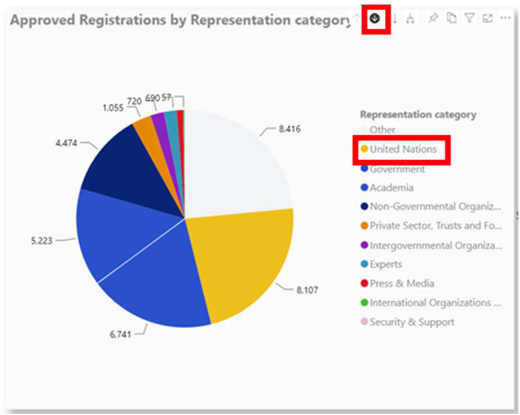Expand all down one hierarchy level
Screen dimensions: 520x415
(x=410, y=18)
